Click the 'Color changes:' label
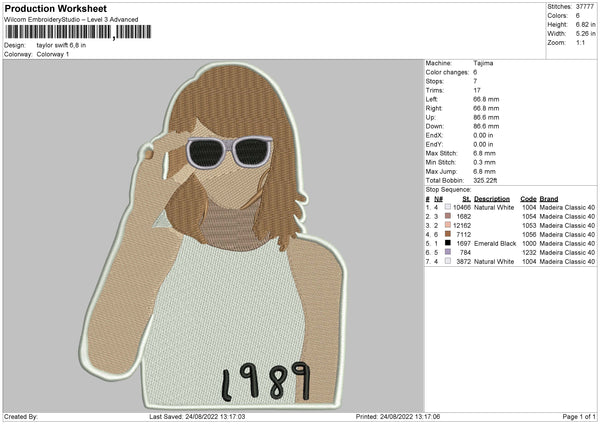The width and height of the screenshot is (600, 424). 447,72
